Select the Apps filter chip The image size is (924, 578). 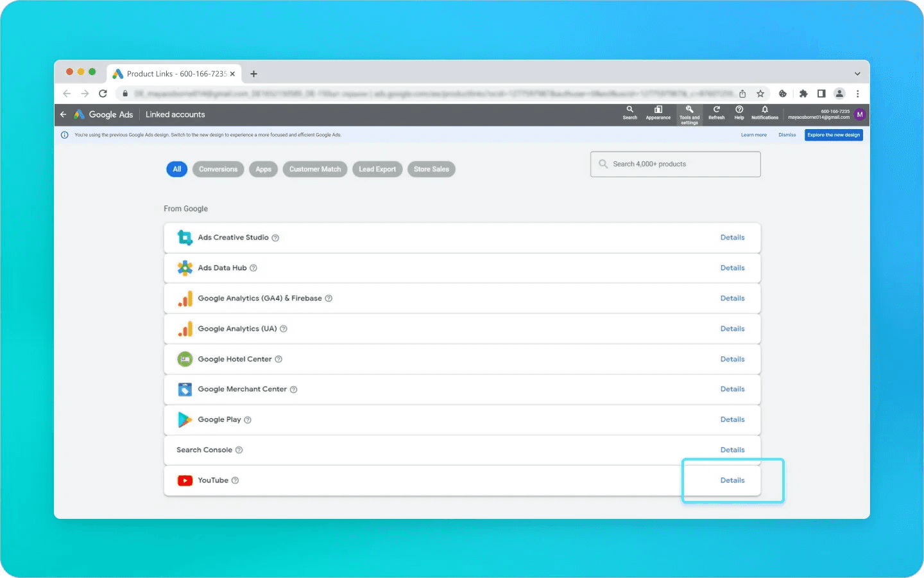click(x=263, y=170)
